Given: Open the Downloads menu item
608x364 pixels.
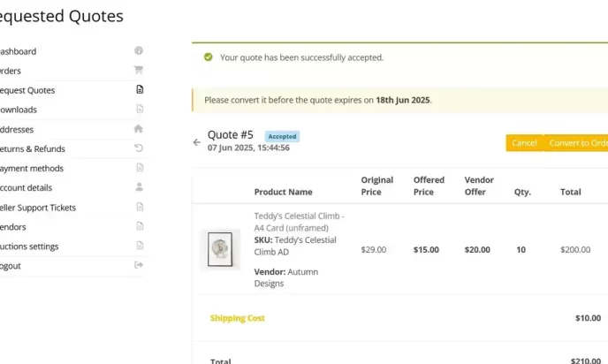Looking at the screenshot, I should point(19,110).
